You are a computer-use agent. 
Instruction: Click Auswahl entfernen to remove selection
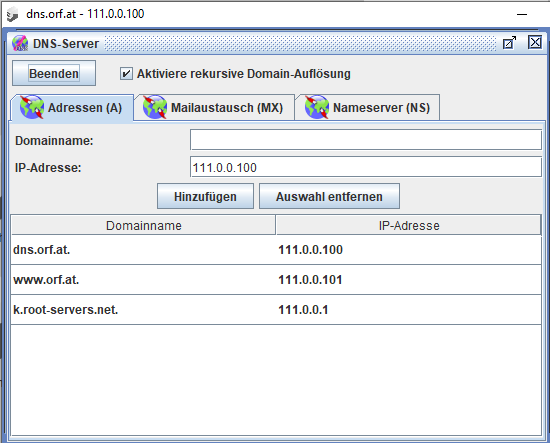(x=329, y=196)
